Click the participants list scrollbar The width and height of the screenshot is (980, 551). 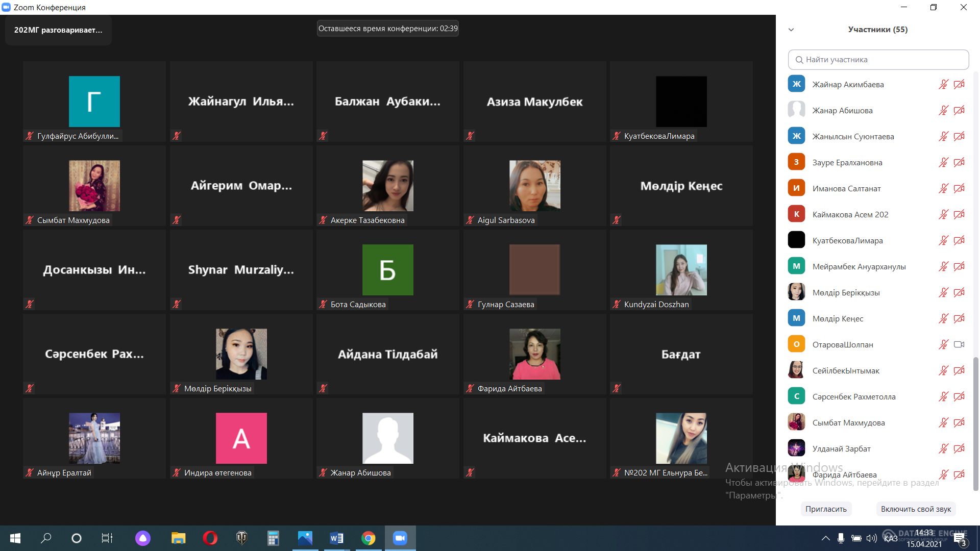975,423
